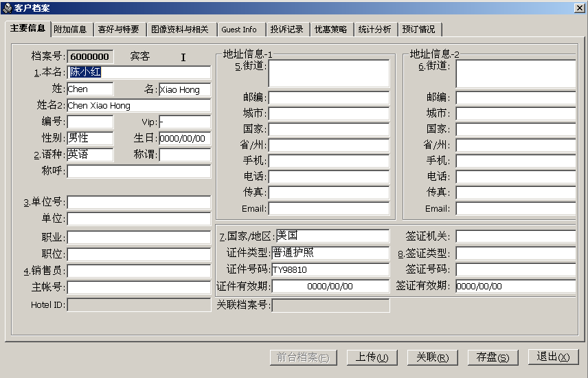Select the 国家/地区 field showing 美国
The image size is (588, 378).
click(x=332, y=236)
